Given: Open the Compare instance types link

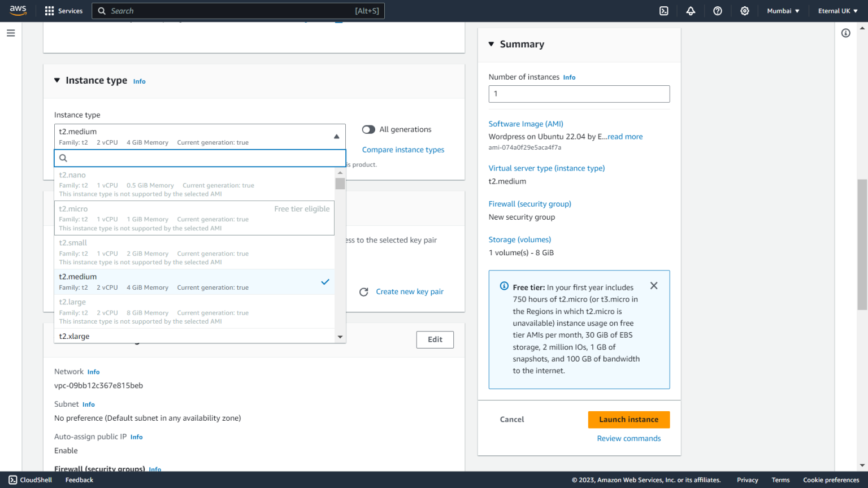Looking at the screenshot, I should tap(403, 150).
